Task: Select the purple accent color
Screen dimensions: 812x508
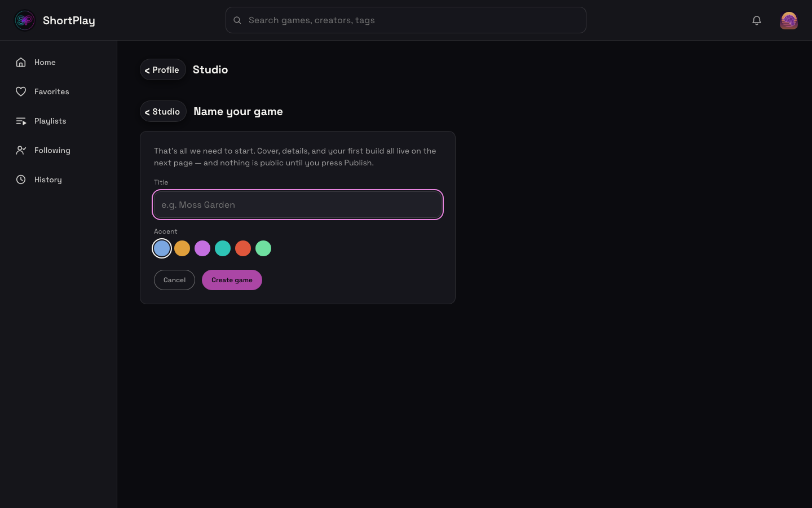Action: 202,248
